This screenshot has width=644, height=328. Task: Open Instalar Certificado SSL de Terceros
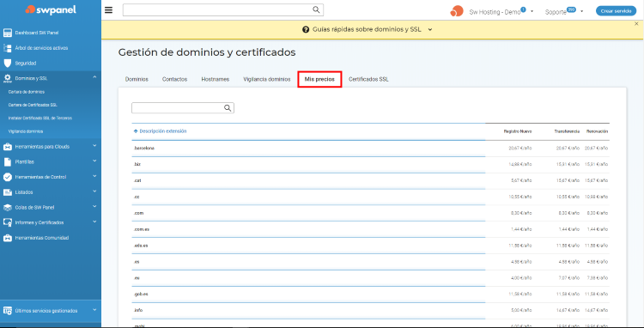39,118
